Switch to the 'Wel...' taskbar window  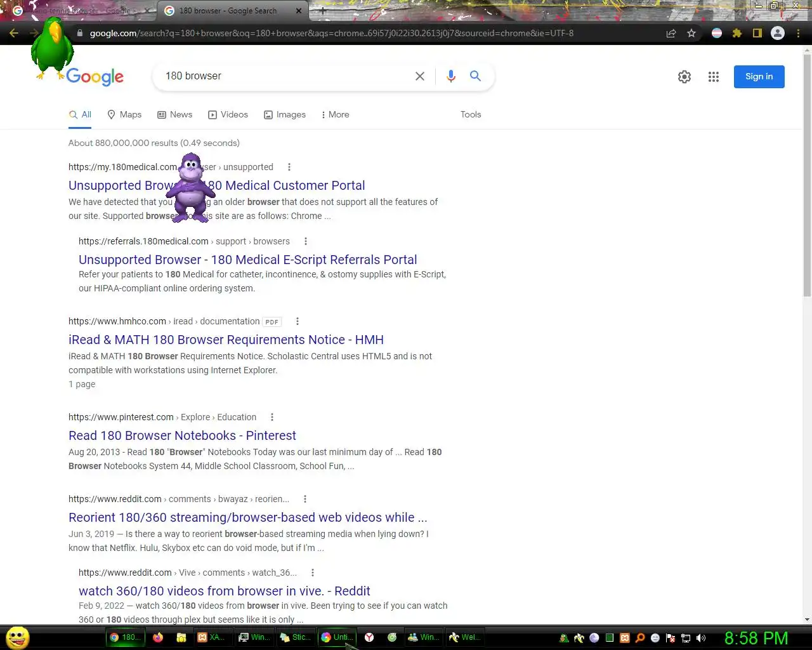coord(465,637)
